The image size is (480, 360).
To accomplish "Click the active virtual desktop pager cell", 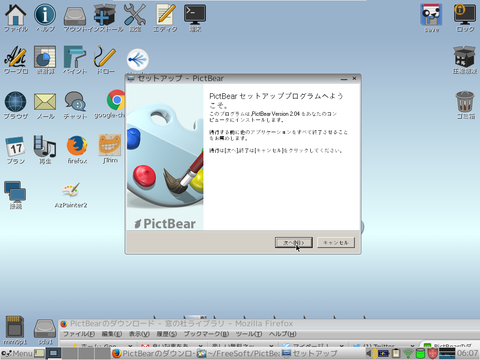I will [53, 353].
